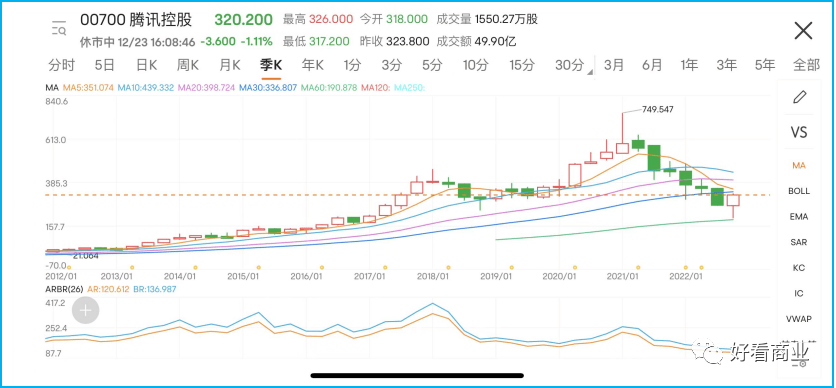Expand the 30分 minute-interval dropdown arrow
836x388 pixels.
(590, 72)
